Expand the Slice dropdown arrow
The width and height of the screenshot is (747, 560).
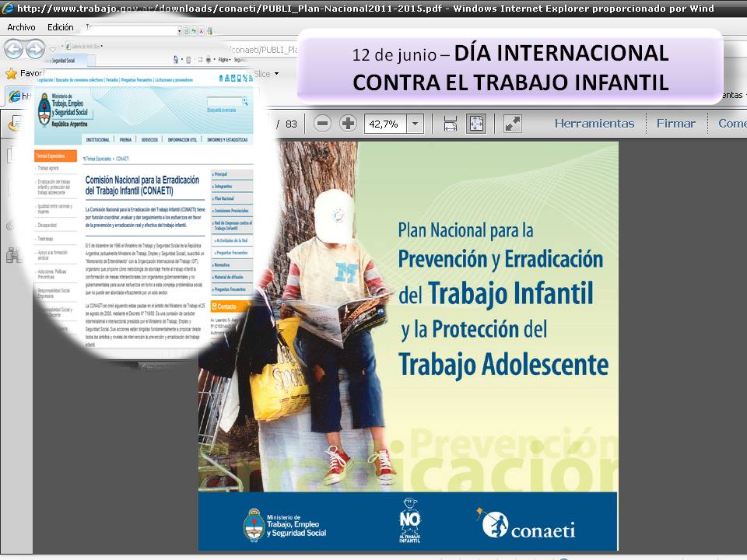pyautogui.click(x=276, y=74)
